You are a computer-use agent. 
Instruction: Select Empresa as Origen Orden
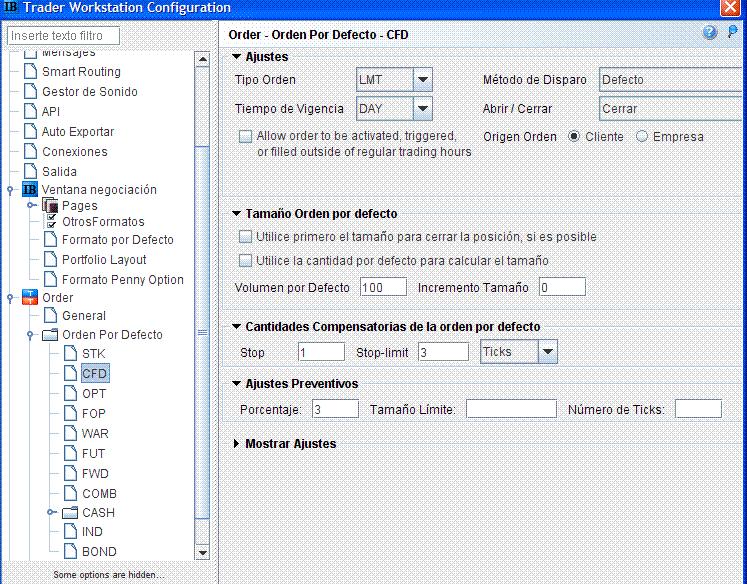click(642, 137)
